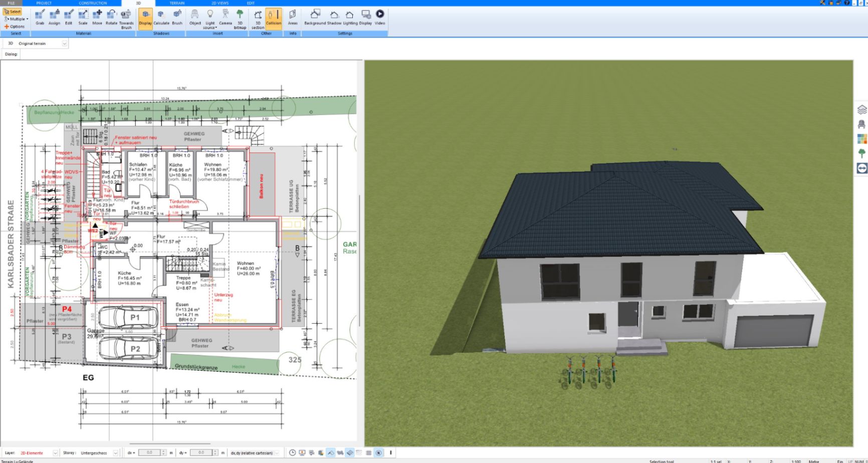Open the PROJECT tab

tap(44, 3)
